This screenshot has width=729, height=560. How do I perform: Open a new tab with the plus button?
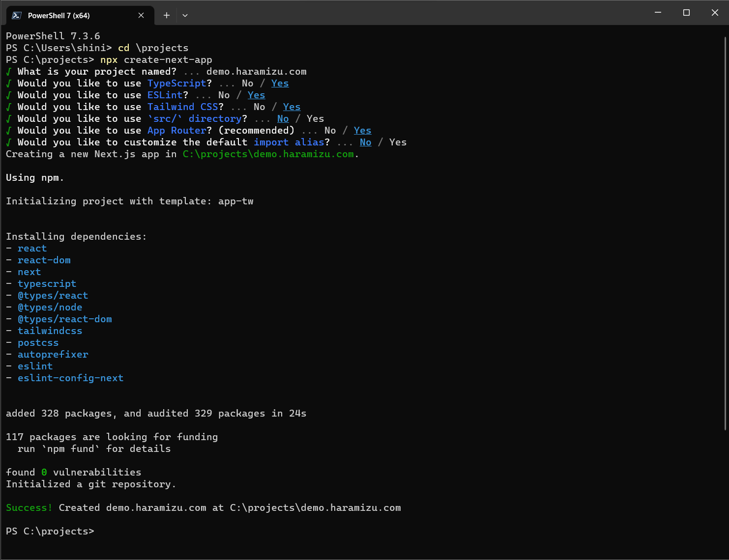click(167, 15)
